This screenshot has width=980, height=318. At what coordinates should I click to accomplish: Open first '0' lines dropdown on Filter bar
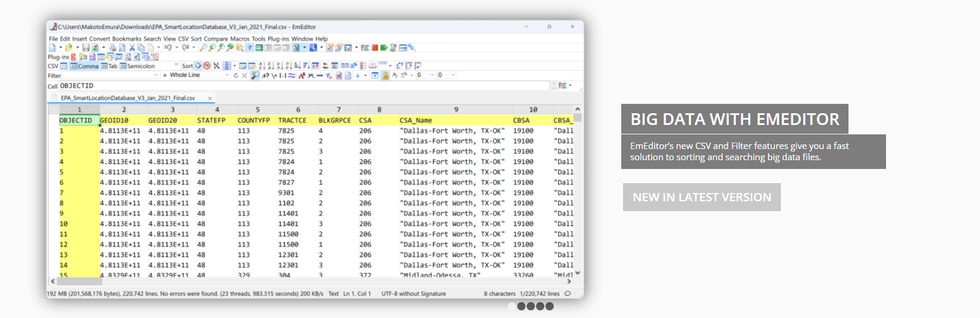coord(432,75)
